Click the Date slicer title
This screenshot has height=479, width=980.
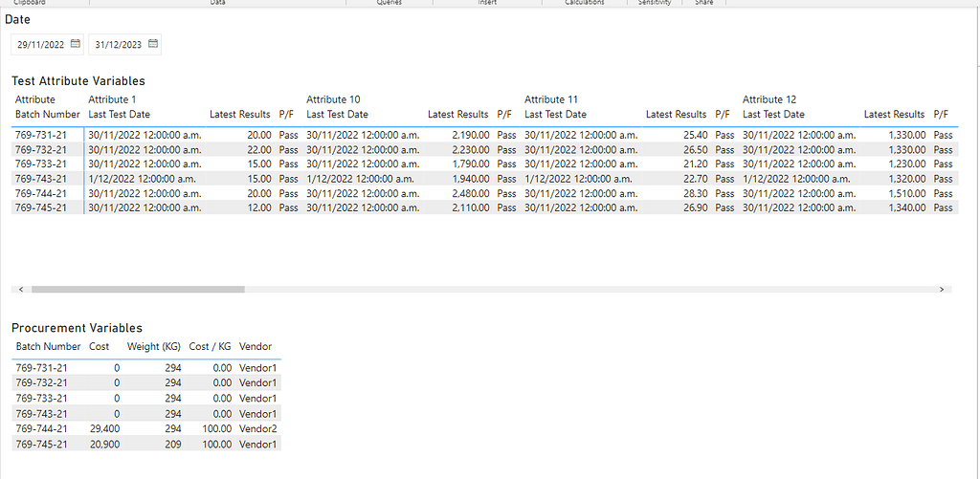17,19
